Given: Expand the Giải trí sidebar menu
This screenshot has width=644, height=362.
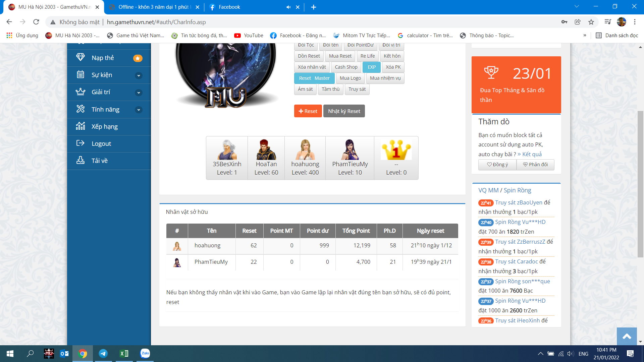Looking at the screenshot, I should click(139, 93).
